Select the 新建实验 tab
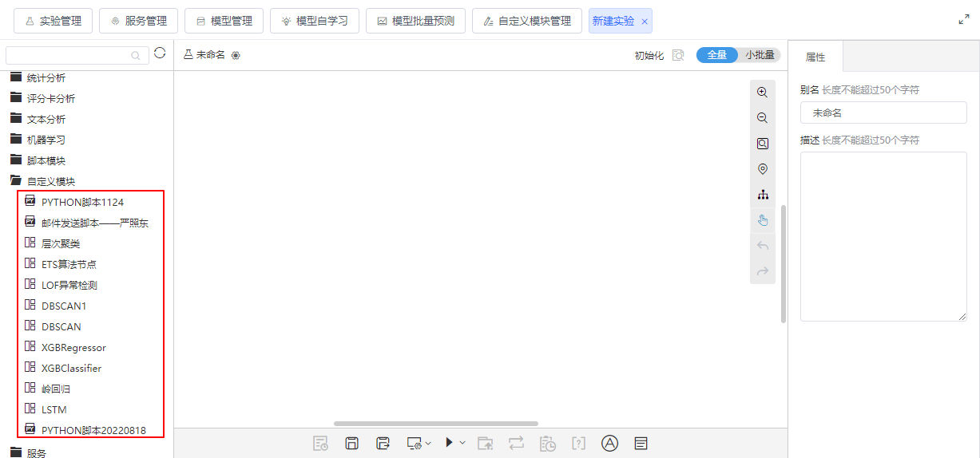 pos(613,21)
